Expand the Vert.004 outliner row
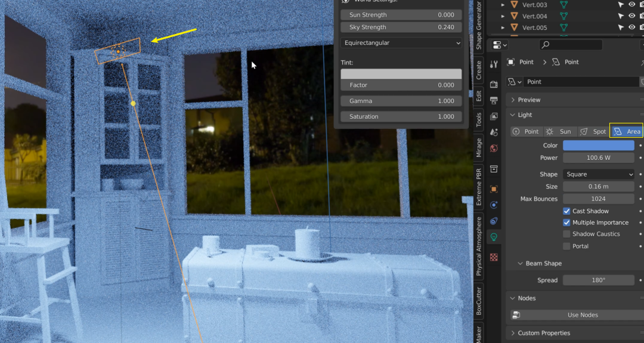Viewport: 644px width, 343px height. (x=503, y=16)
